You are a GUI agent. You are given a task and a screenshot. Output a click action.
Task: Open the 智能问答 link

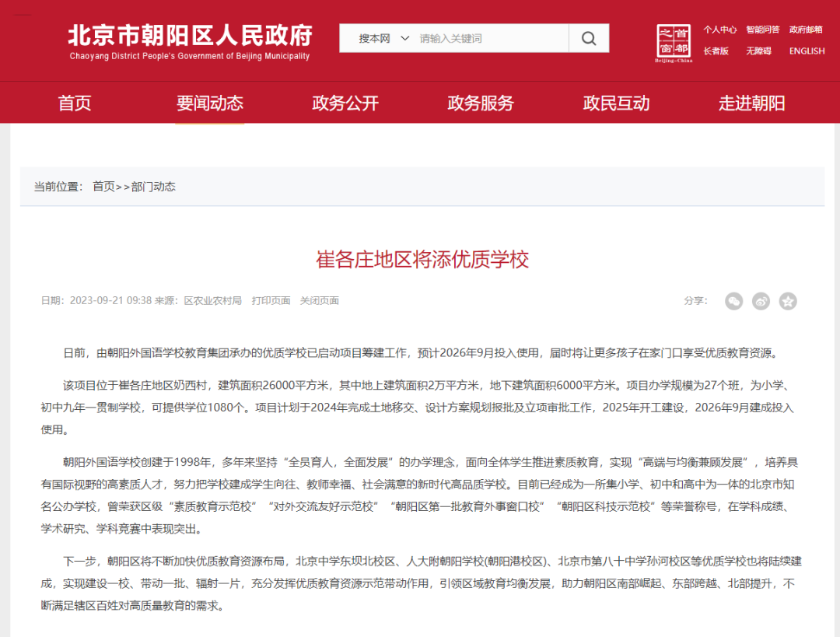(762, 30)
